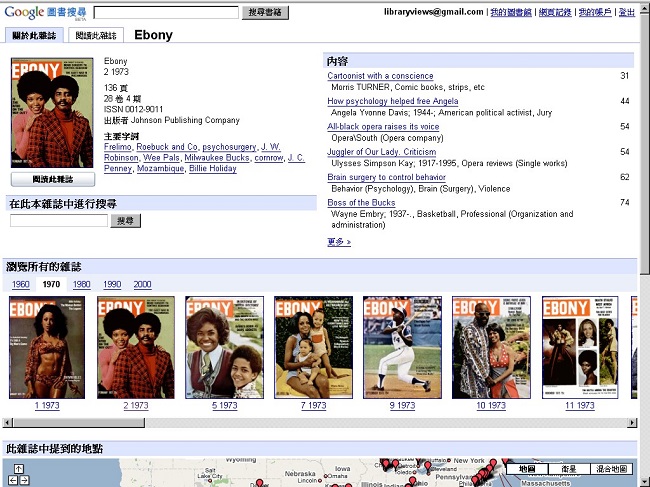Select the 2000 decade tab
The image size is (650, 487).
pos(142,284)
